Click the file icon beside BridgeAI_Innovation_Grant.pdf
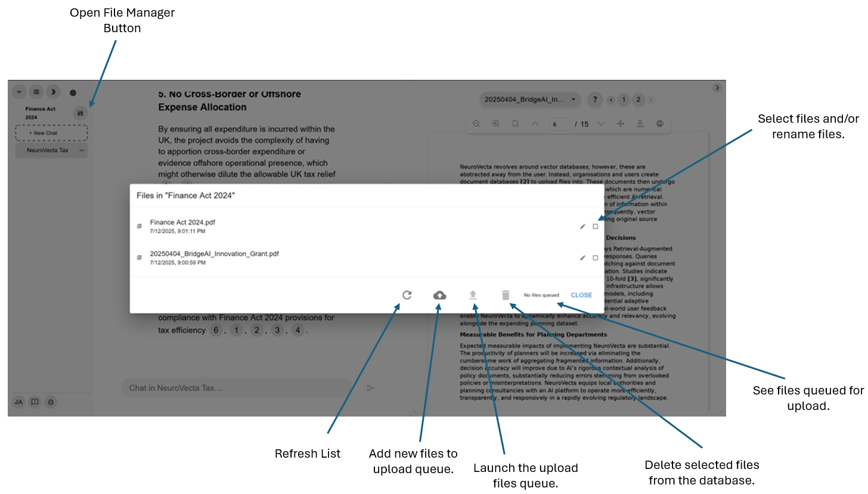Viewport: 868px width, 494px height. tap(139, 258)
